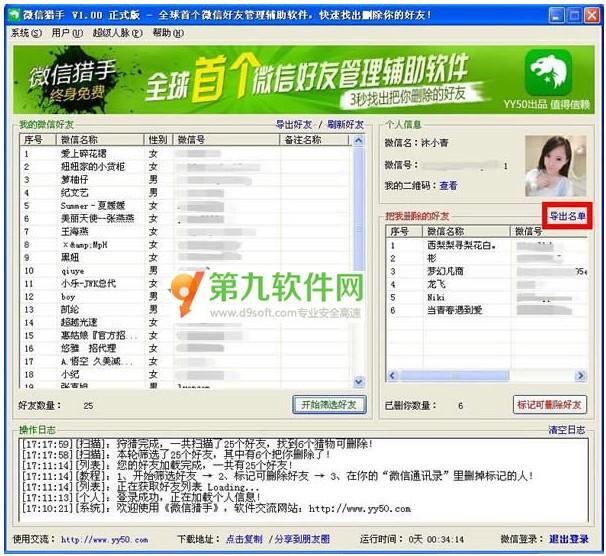The width and height of the screenshot is (606, 556).
Task: Sort friends by 微信号 column header
Action: pyautogui.click(x=226, y=139)
